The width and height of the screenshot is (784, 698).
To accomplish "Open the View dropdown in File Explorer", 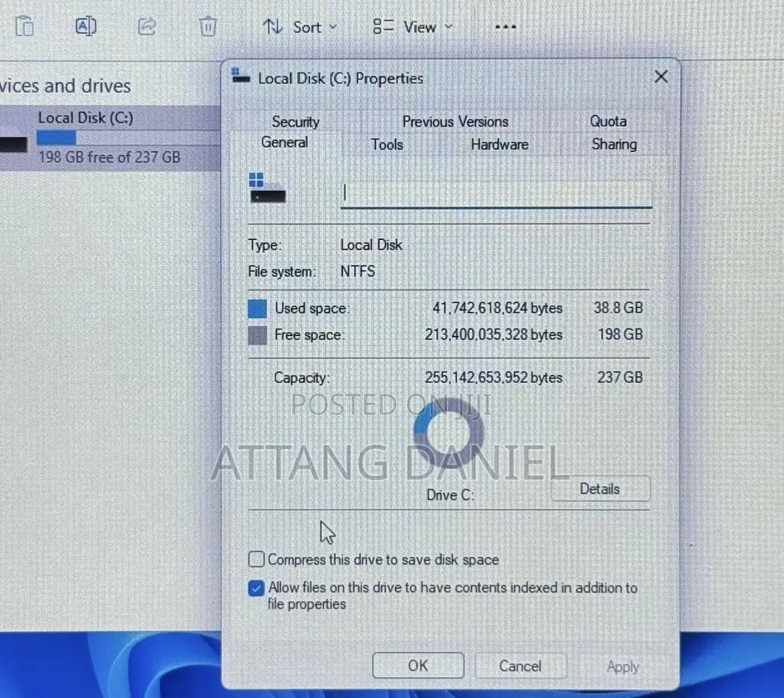I will click(x=413, y=27).
